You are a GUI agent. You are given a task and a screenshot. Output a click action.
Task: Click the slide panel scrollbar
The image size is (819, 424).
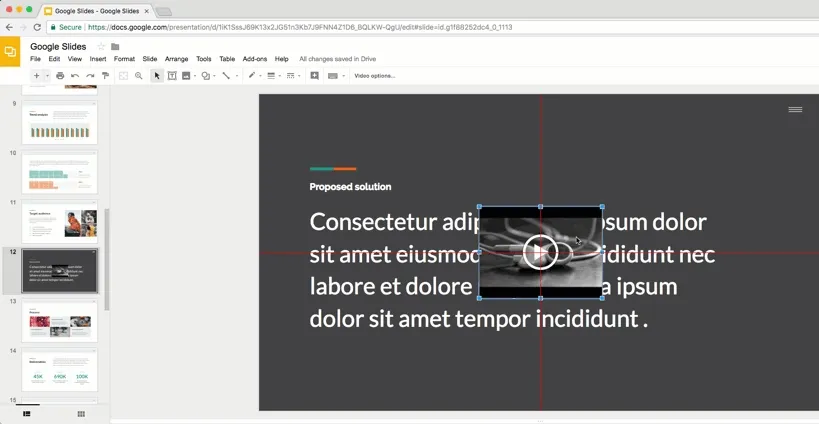click(x=107, y=260)
